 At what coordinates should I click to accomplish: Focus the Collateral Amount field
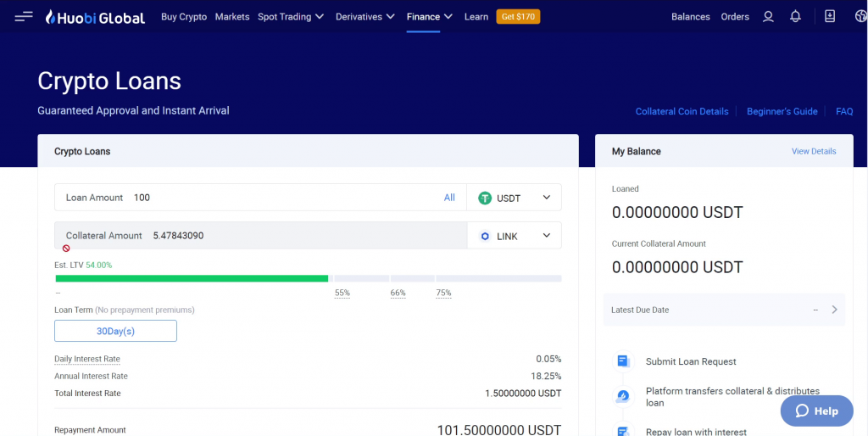[x=261, y=236]
